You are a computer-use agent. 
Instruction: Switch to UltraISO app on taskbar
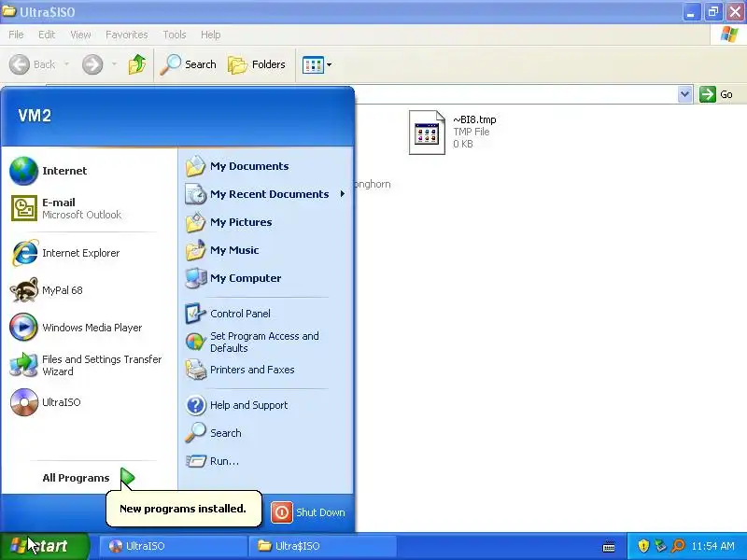click(x=173, y=546)
